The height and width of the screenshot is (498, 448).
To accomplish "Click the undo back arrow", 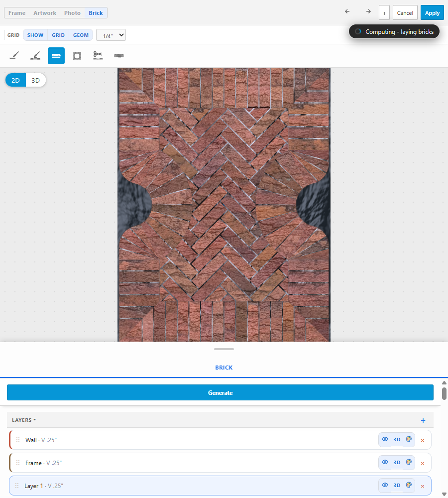I will [347, 12].
